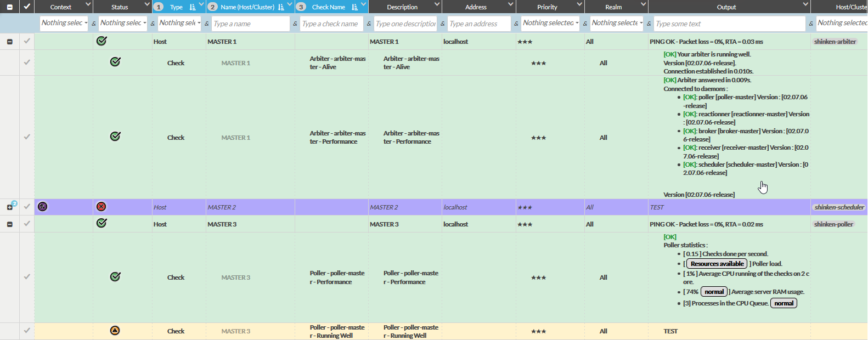Select the MASTER 2 row checkmark
The width and height of the screenshot is (868, 340).
(x=27, y=207)
